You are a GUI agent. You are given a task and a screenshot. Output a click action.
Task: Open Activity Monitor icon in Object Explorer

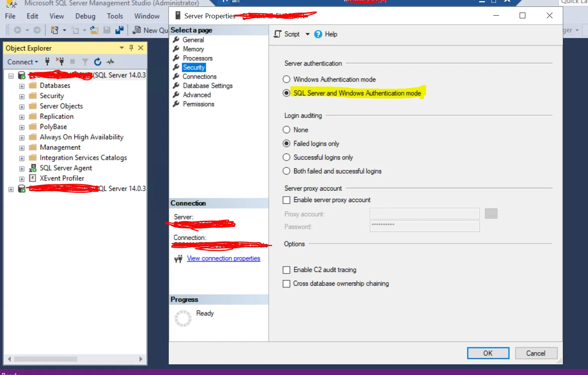pyautogui.click(x=110, y=61)
